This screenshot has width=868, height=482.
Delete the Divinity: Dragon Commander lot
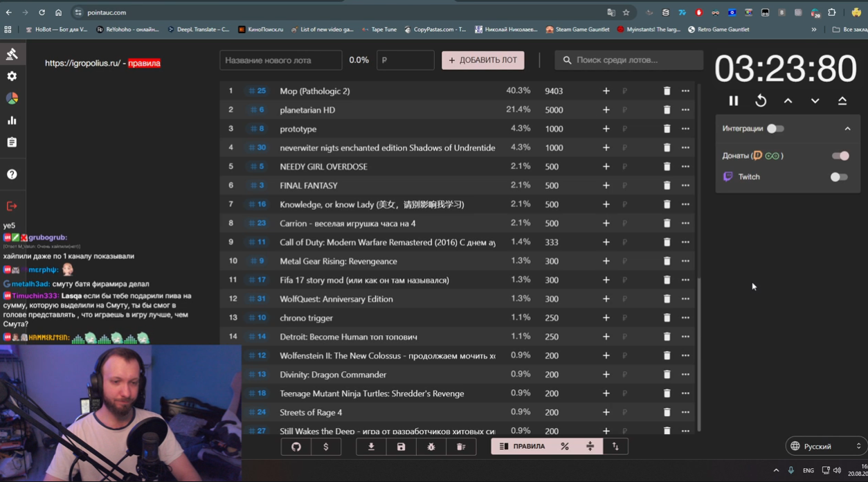pyautogui.click(x=667, y=375)
